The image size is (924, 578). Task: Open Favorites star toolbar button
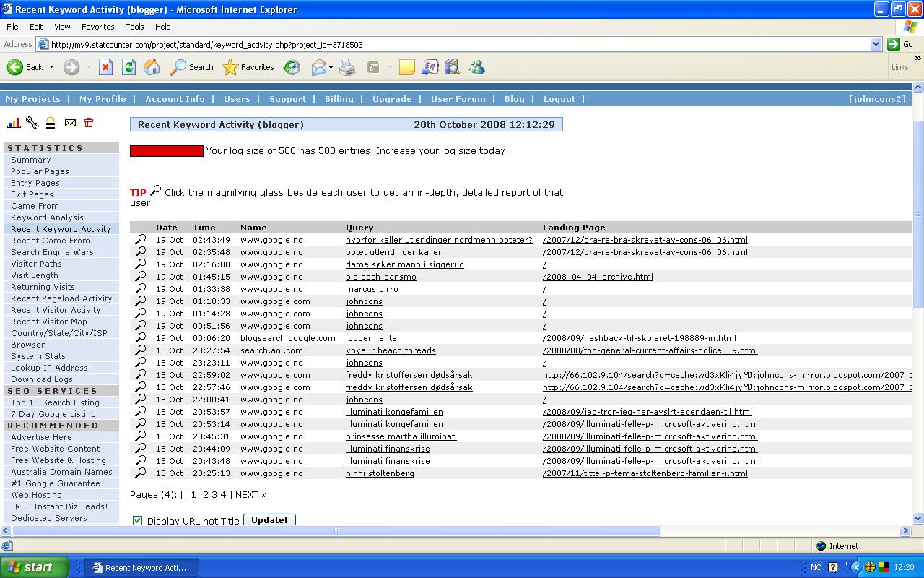tap(248, 67)
